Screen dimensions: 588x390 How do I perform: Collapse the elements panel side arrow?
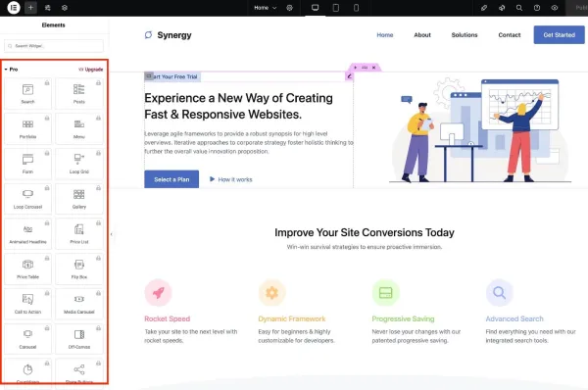pyautogui.click(x=112, y=234)
